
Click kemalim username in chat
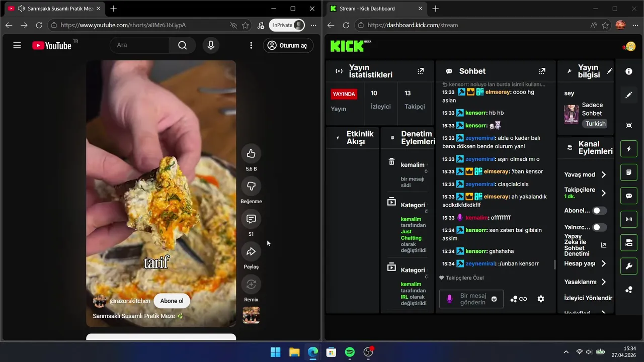tap(477, 218)
